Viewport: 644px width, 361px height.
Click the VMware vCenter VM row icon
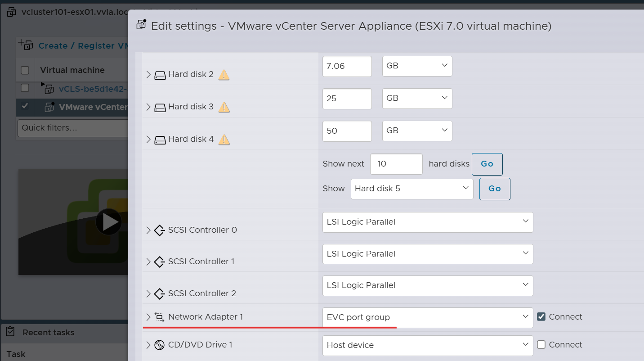pyautogui.click(x=49, y=107)
